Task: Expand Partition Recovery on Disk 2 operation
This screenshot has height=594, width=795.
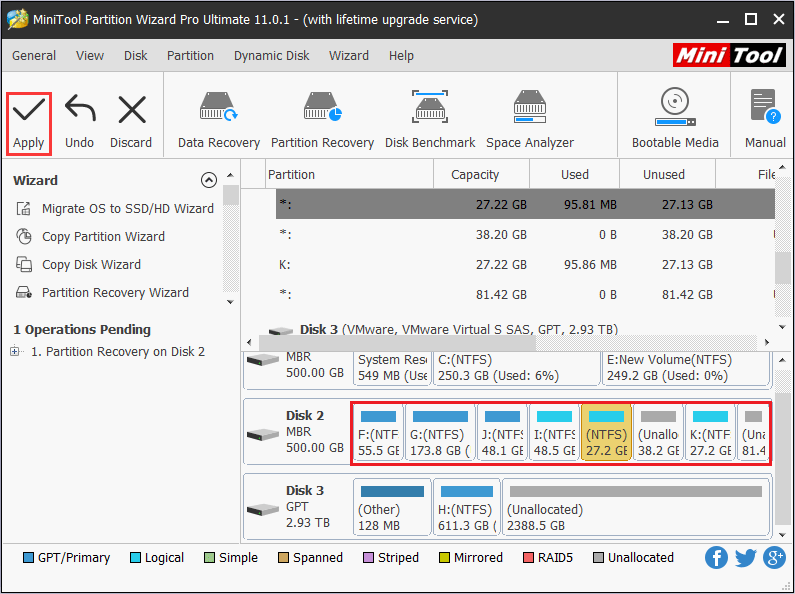Action: (15, 351)
